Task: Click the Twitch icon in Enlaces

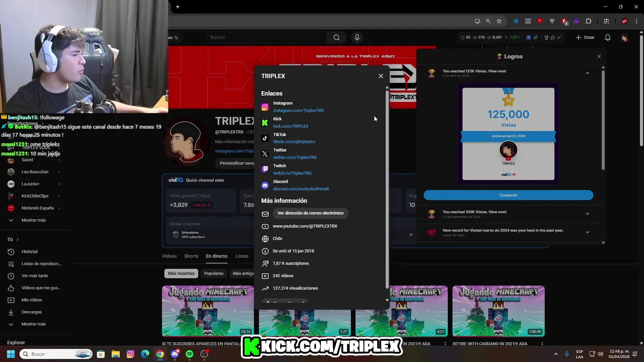Action: pyautogui.click(x=265, y=169)
